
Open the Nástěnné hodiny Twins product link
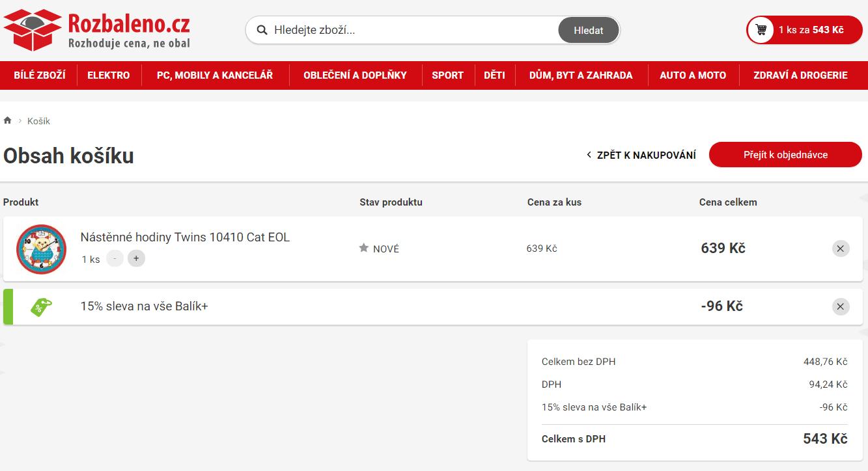(x=185, y=237)
